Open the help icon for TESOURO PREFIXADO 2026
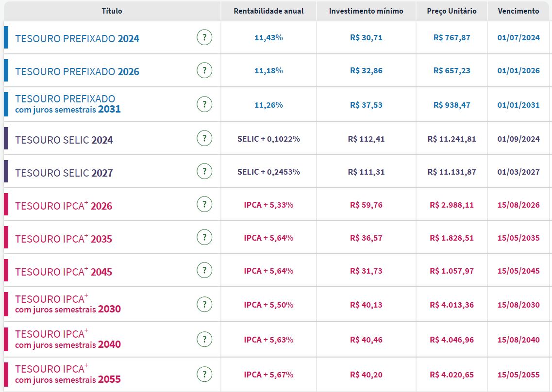The image size is (552, 392). click(x=205, y=70)
